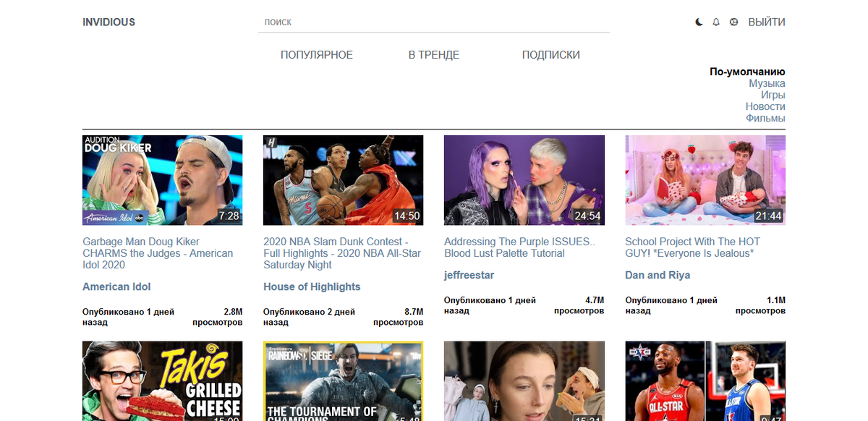Focus the поиск search field

(x=434, y=22)
